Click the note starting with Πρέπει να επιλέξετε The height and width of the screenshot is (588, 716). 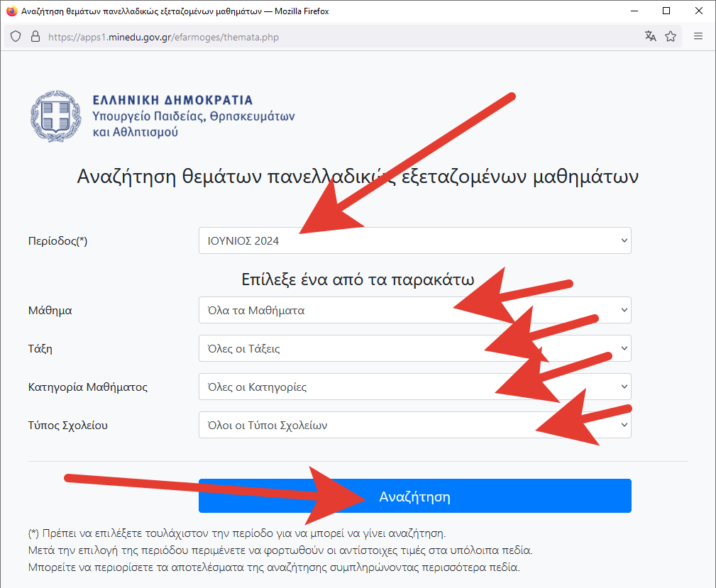237,533
